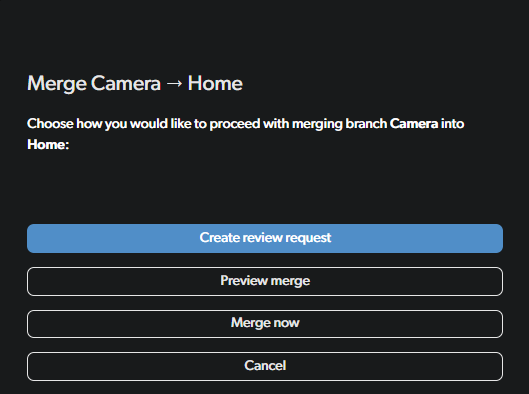Cancel the merge dialog

click(265, 366)
